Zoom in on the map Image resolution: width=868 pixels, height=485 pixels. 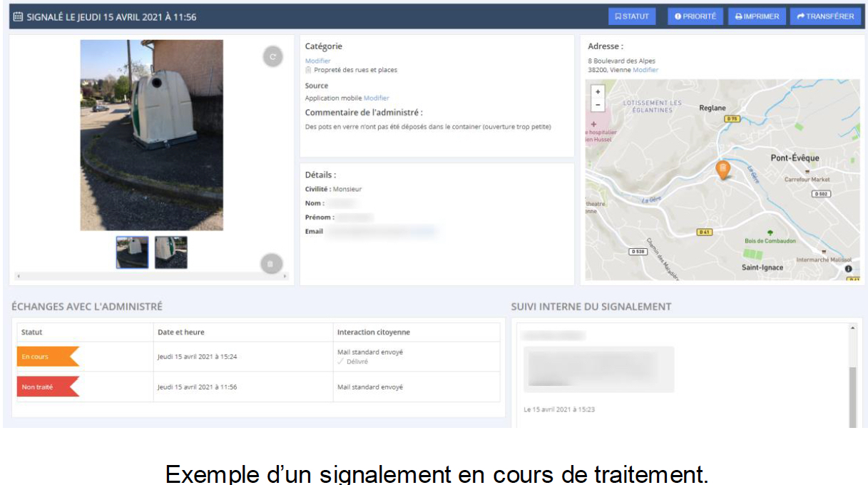598,91
